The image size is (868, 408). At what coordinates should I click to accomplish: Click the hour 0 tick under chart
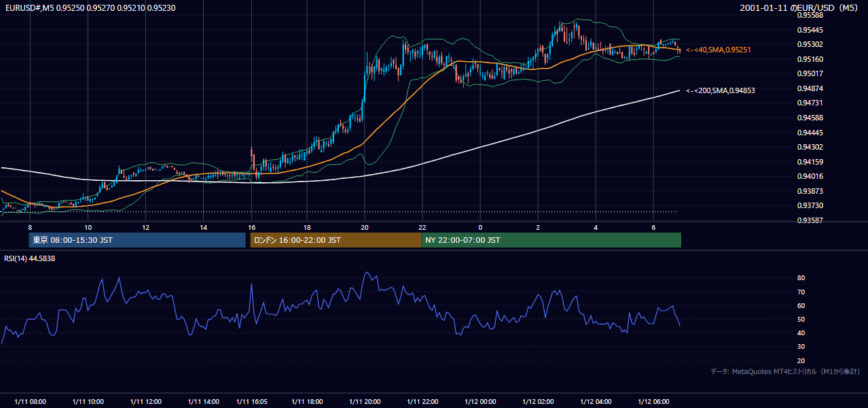[480, 227]
